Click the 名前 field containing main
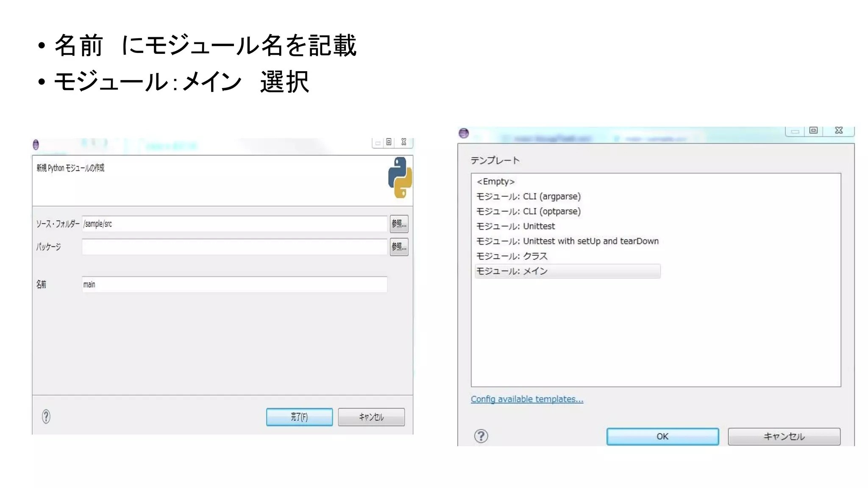 (x=234, y=285)
